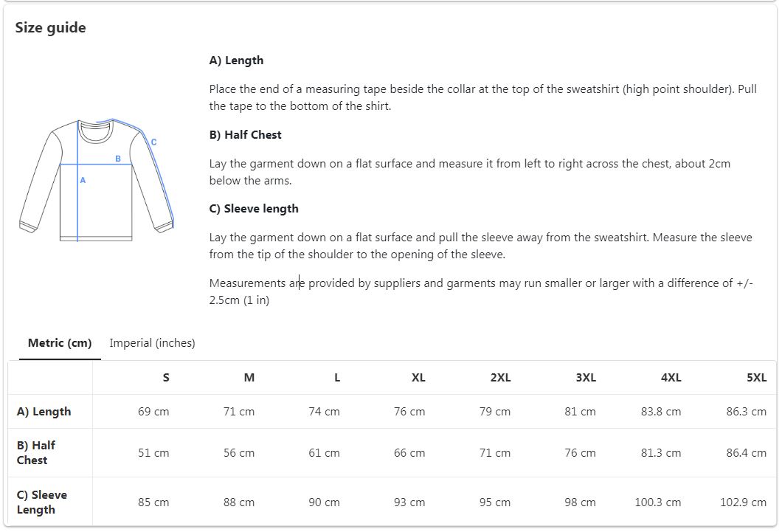
Task: Click the 69 cm length value
Action: (x=153, y=412)
